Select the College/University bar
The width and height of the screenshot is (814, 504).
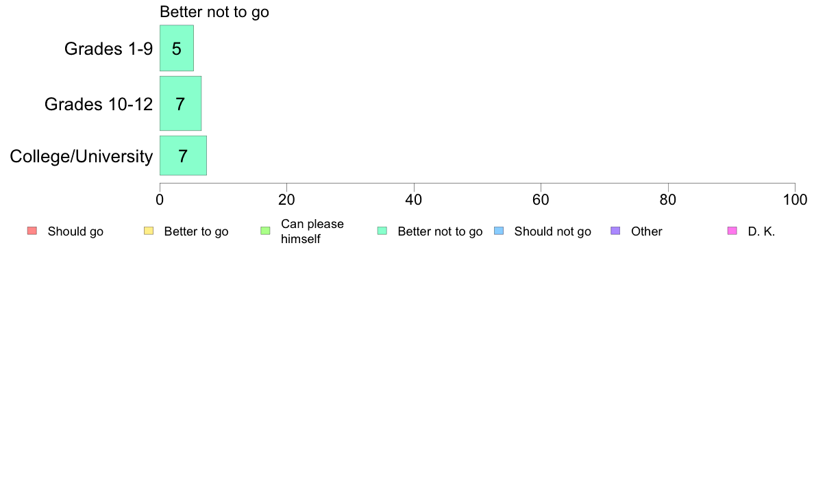coord(183,155)
